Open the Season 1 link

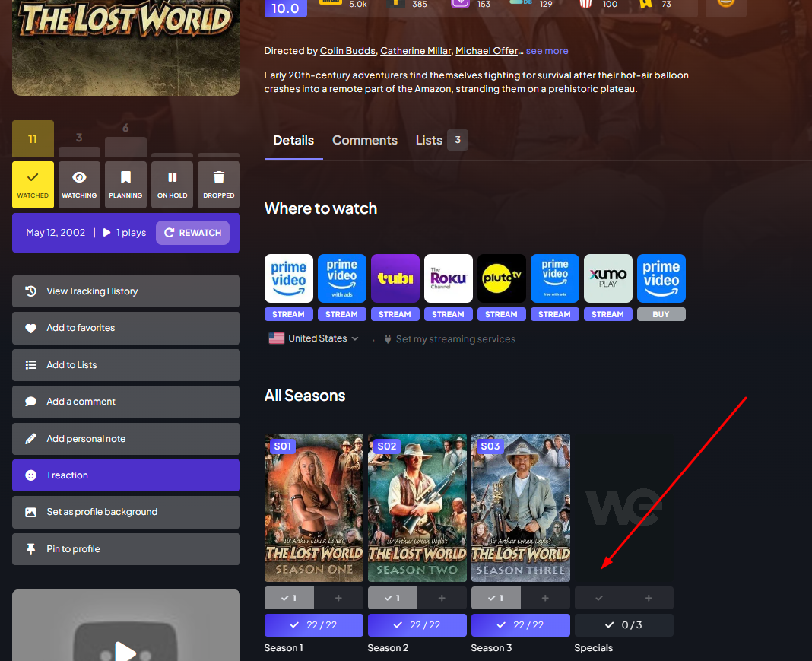click(284, 648)
